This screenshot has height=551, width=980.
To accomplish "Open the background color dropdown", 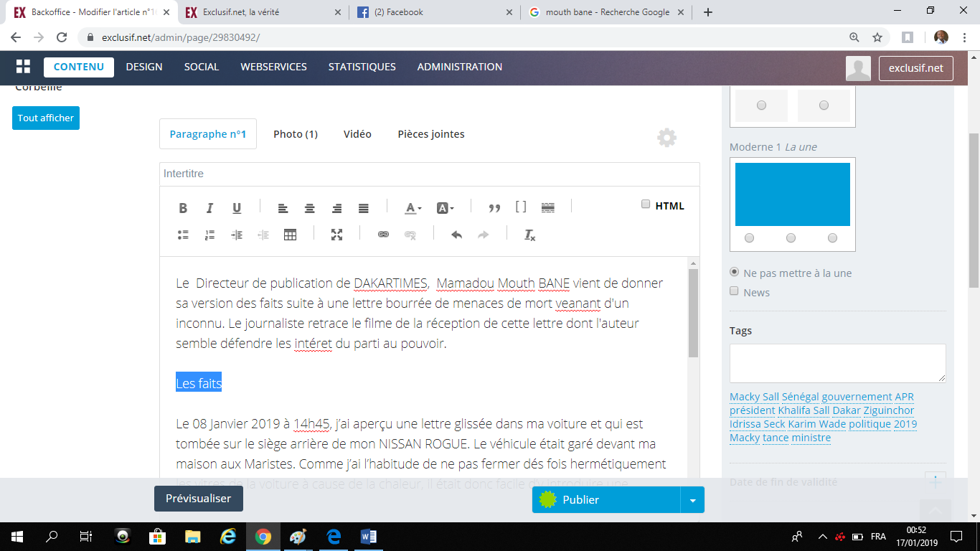I will click(445, 208).
